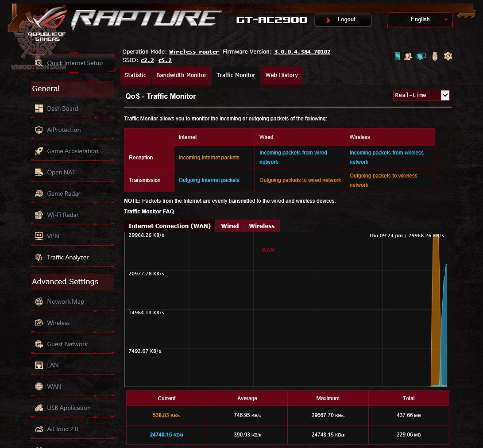Click the average value 390.93 KB/s
The height and width of the screenshot is (448, 483).
pos(247,435)
